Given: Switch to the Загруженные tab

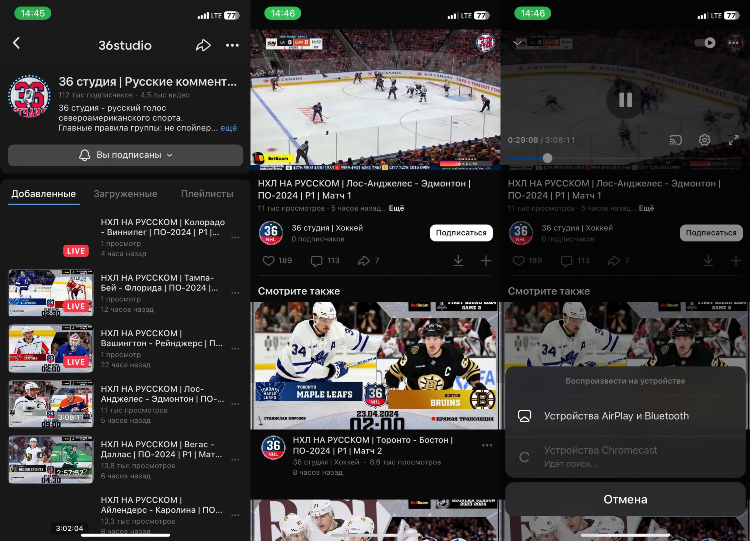Looking at the screenshot, I should [125, 194].
